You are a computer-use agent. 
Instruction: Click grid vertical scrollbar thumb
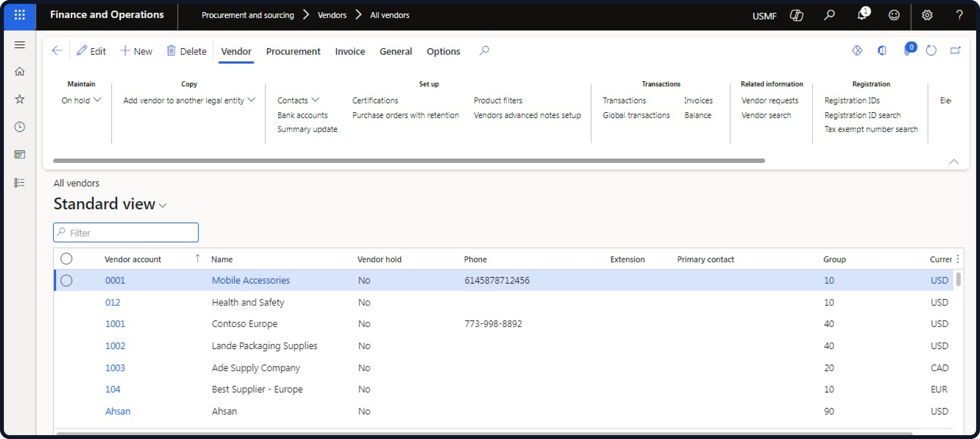click(958, 279)
